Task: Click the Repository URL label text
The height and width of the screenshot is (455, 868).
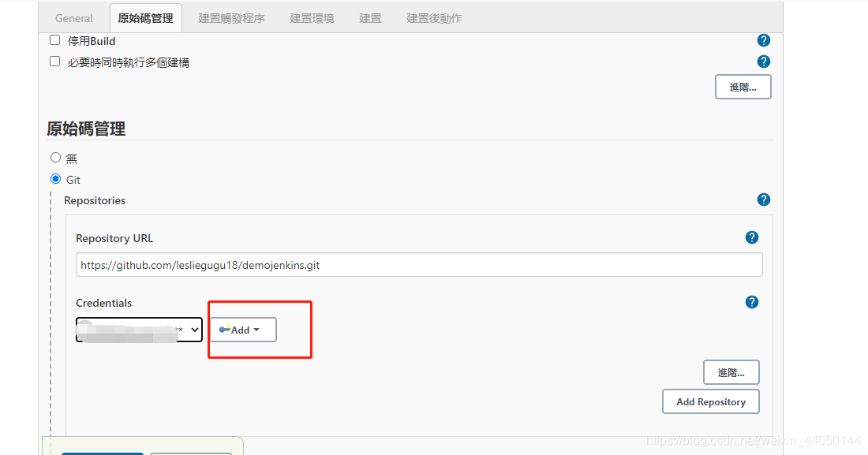Action: click(x=114, y=238)
